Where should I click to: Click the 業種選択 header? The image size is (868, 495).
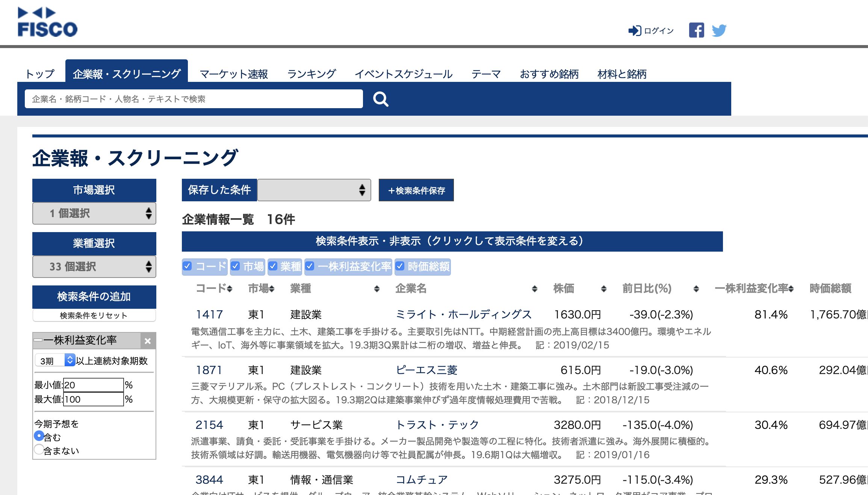click(x=94, y=243)
